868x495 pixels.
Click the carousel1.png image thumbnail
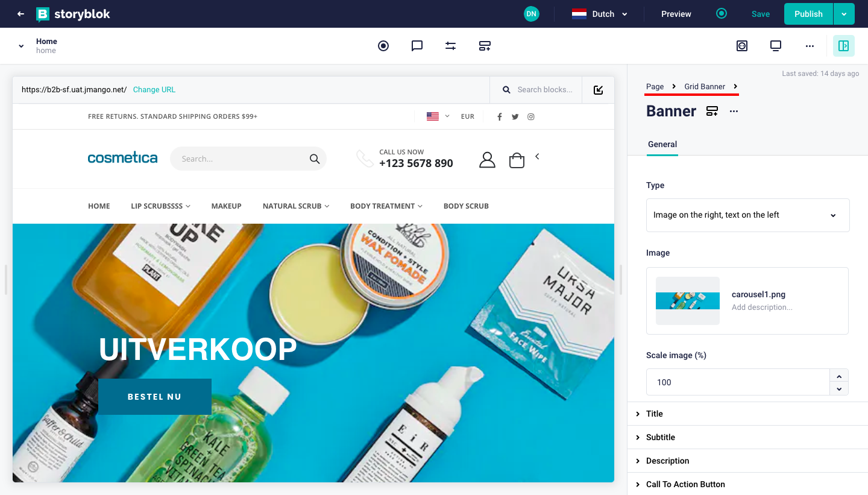(688, 301)
